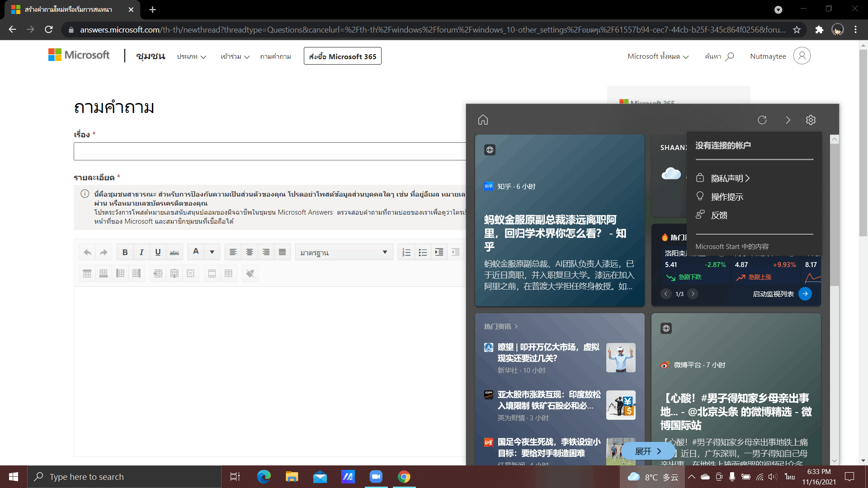Click the 展开 expand button
Screen dimensions: 868x488
(647, 451)
